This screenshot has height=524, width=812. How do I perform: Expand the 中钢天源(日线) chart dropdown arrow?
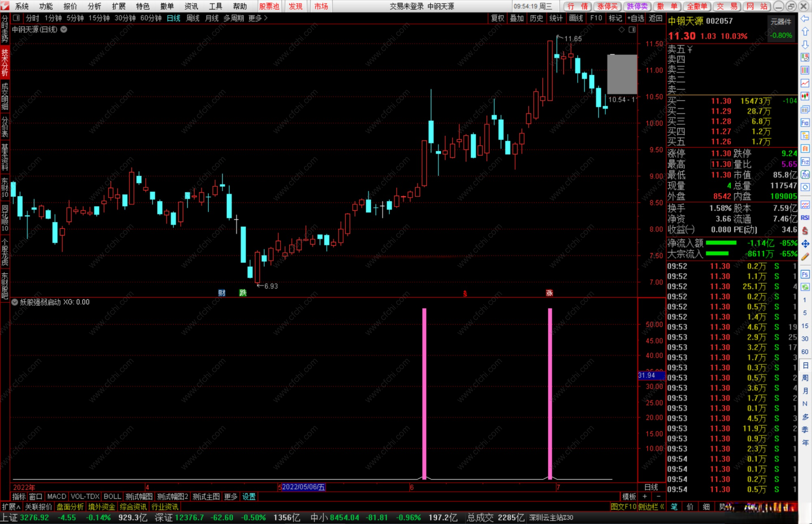point(64,29)
